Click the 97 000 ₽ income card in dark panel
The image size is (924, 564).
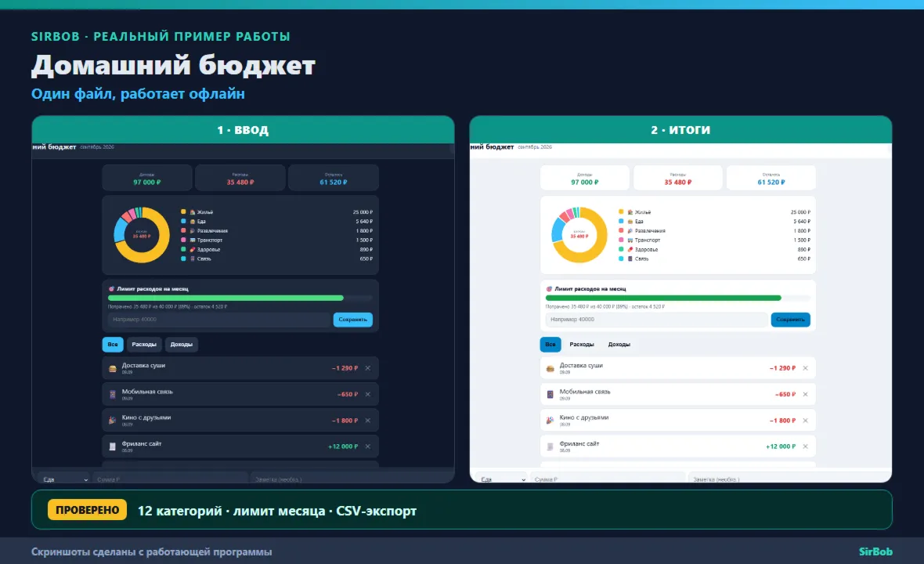[146, 179]
